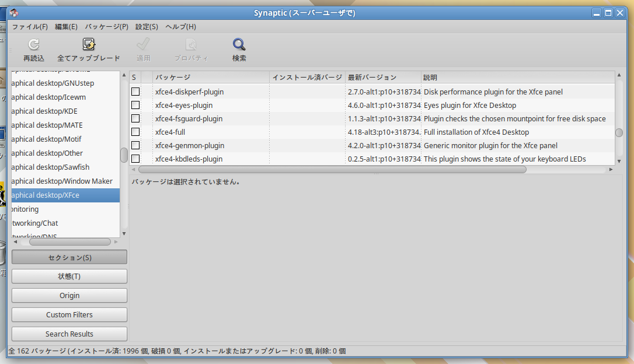Toggle status checkbox for xfce4-fsguard-plugin
This screenshot has height=364, width=634.
[x=135, y=118]
